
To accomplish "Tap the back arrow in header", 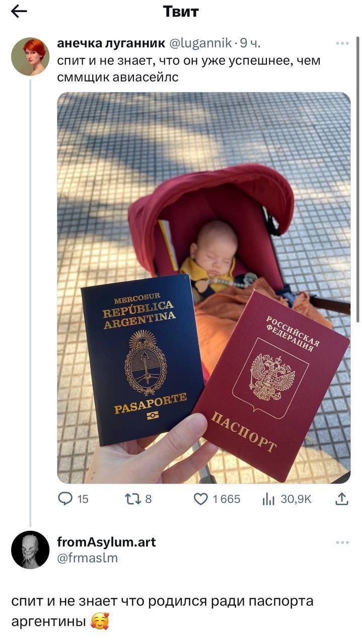I will [19, 12].
